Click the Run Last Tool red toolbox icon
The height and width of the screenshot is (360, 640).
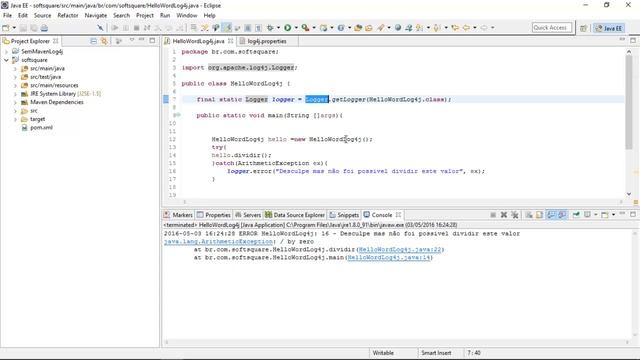point(305,28)
